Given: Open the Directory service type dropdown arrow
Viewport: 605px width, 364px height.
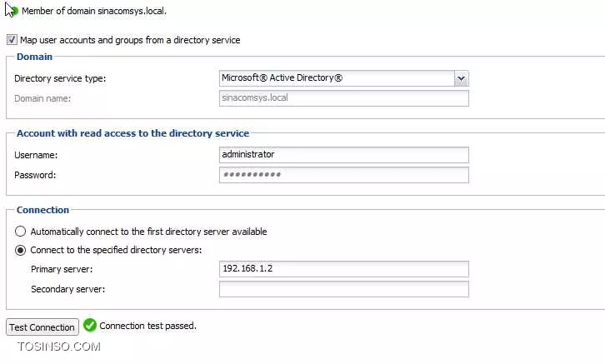Looking at the screenshot, I should [461, 78].
